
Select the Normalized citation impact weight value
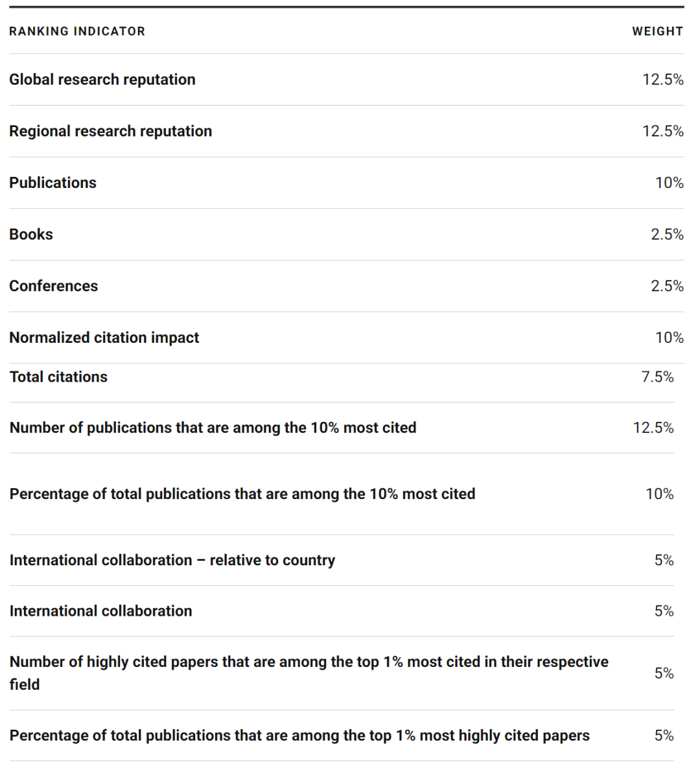pyautogui.click(x=669, y=338)
